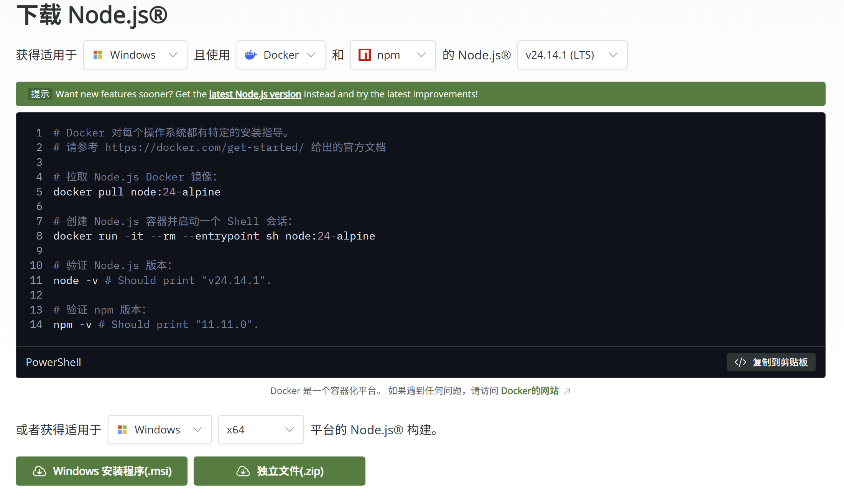Click the Docker whale icon
The image size is (844, 504).
click(x=251, y=55)
